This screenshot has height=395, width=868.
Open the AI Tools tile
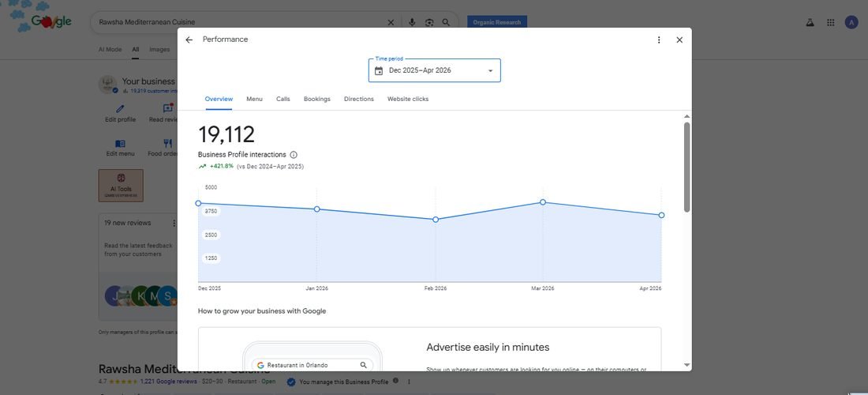click(121, 186)
